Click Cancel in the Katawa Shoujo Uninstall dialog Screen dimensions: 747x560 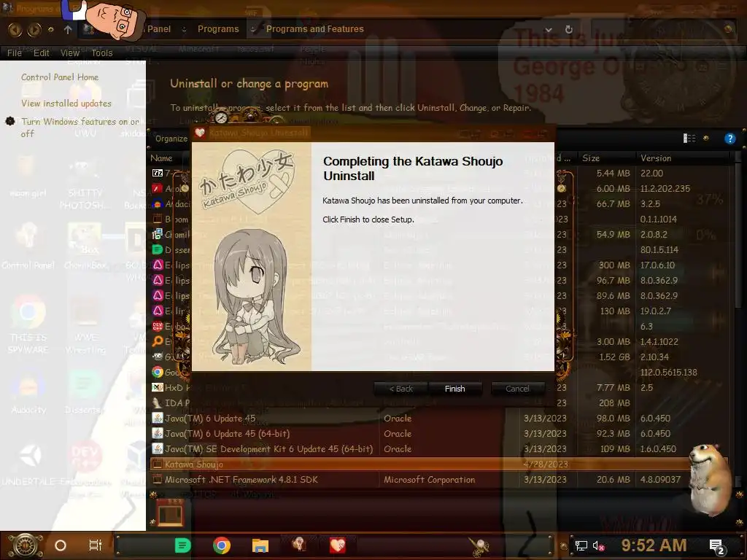tap(517, 389)
